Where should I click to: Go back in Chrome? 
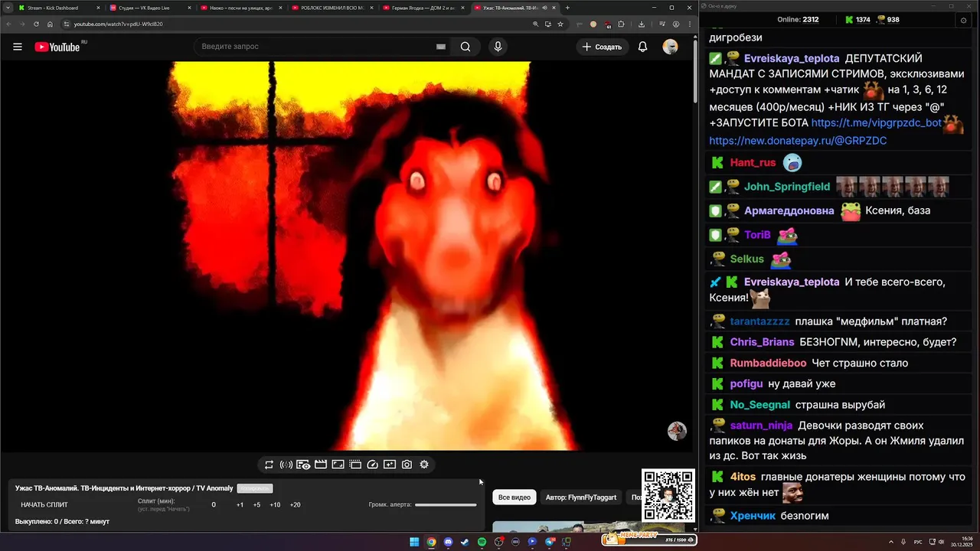(x=9, y=24)
